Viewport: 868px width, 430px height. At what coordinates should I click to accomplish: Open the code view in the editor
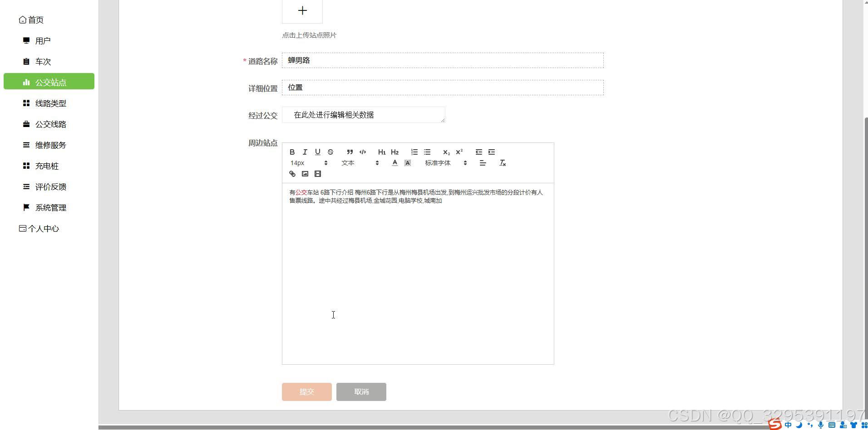pyautogui.click(x=363, y=152)
